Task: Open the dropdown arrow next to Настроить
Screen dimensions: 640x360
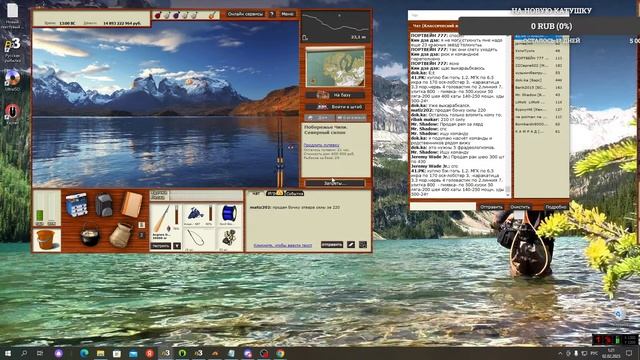Action: [177, 246]
